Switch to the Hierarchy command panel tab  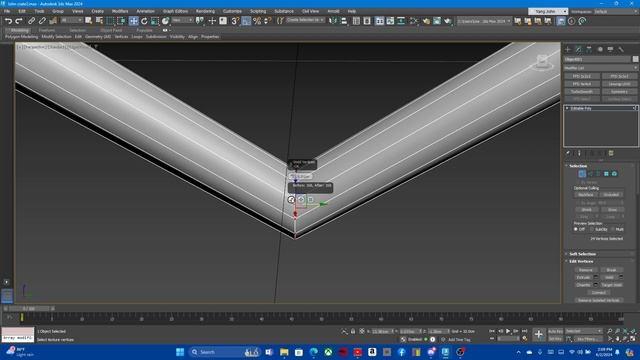(x=589, y=49)
